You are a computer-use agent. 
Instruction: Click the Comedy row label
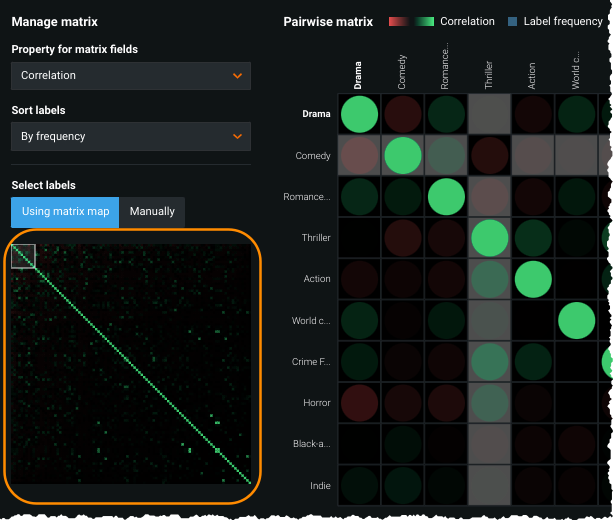(313, 156)
